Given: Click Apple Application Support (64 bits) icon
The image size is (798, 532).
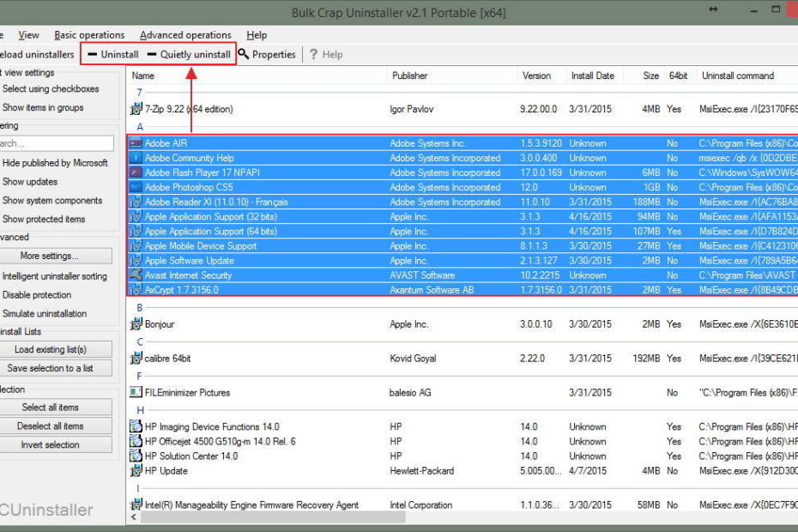Looking at the screenshot, I should [x=136, y=232].
